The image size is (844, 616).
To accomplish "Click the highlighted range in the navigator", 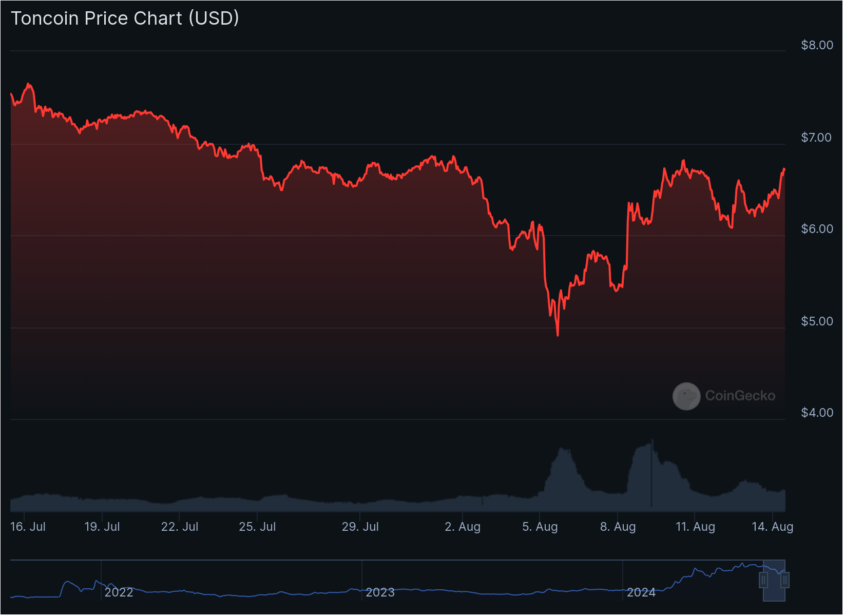I will pyautogui.click(x=774, y=580).
